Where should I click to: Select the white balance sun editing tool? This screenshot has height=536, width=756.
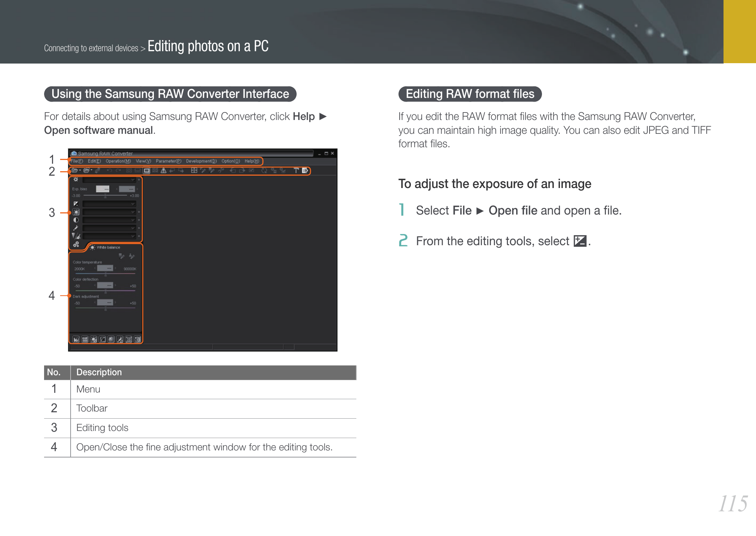point(76,212)
